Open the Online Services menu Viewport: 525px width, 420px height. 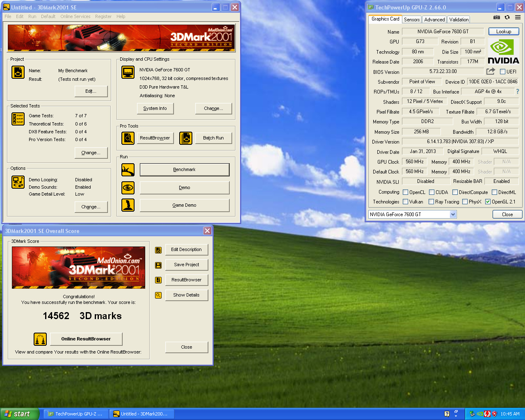click(x=75, y=16)
